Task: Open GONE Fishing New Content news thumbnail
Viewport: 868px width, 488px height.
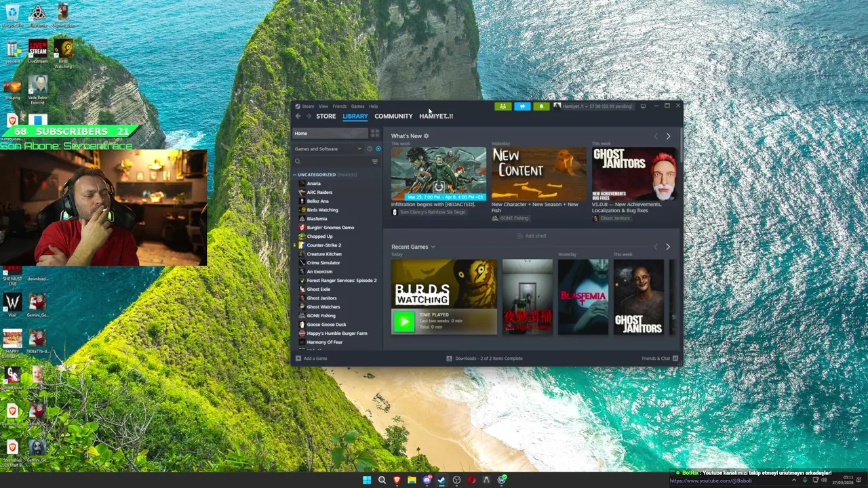Action: (538, 174)
